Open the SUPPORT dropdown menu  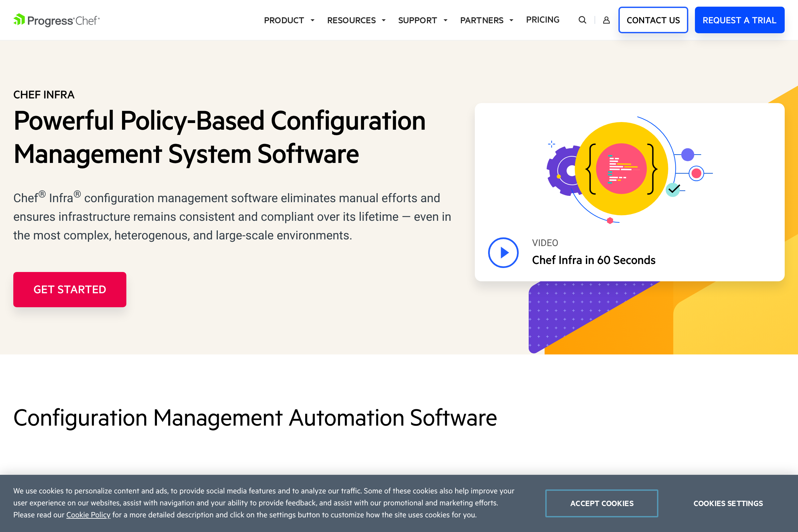coord(422,20)
